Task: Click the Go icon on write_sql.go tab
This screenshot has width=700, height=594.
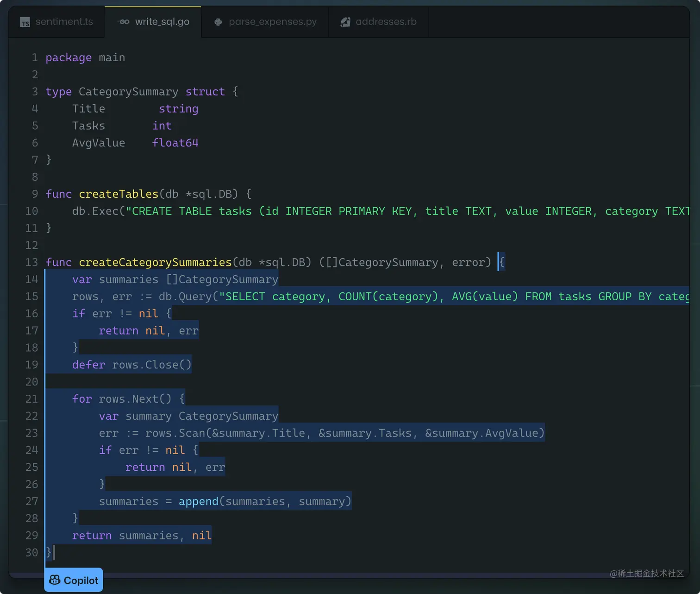Action: click(x=124, y=22)
